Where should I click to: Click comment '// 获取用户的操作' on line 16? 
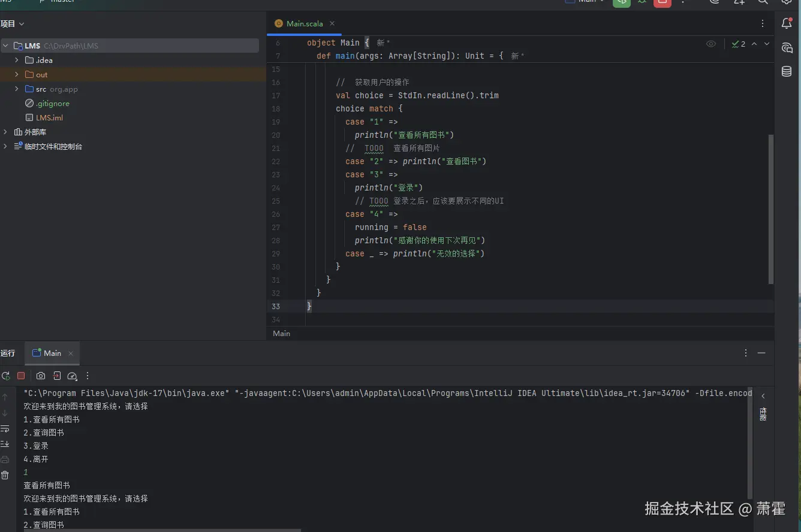372,82
